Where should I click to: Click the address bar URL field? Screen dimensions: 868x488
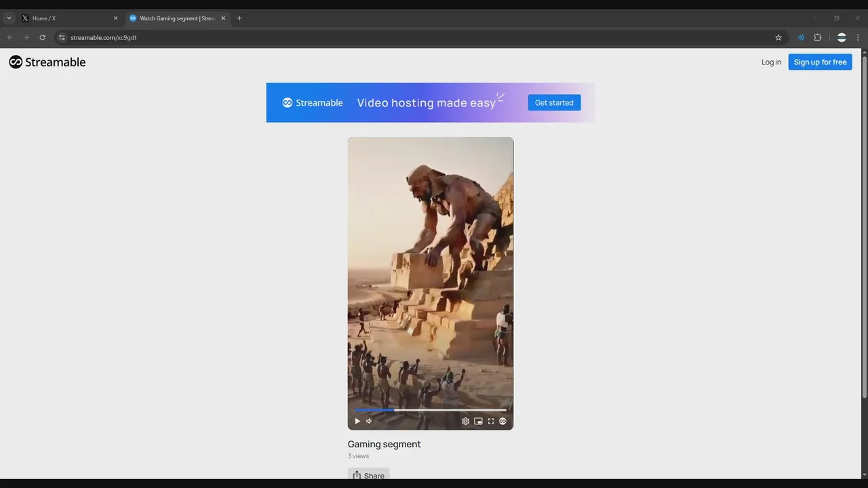tap(420, 37)
